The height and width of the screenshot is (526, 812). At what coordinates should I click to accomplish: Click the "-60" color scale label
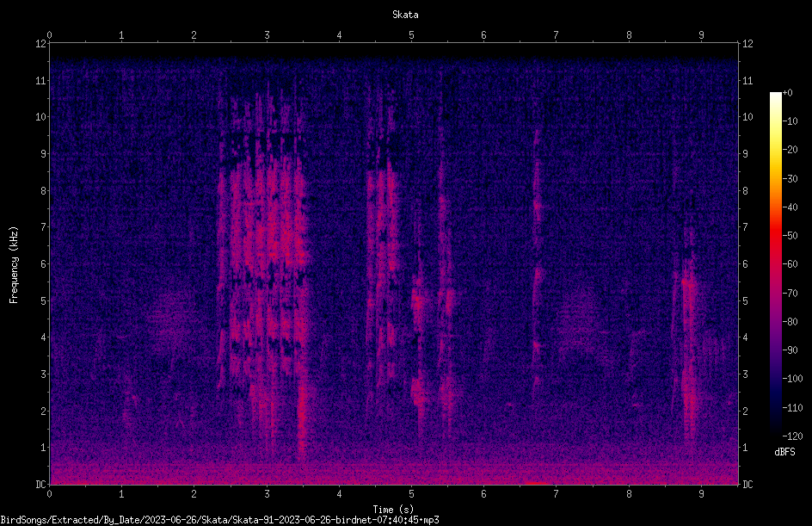click(790, 264)
